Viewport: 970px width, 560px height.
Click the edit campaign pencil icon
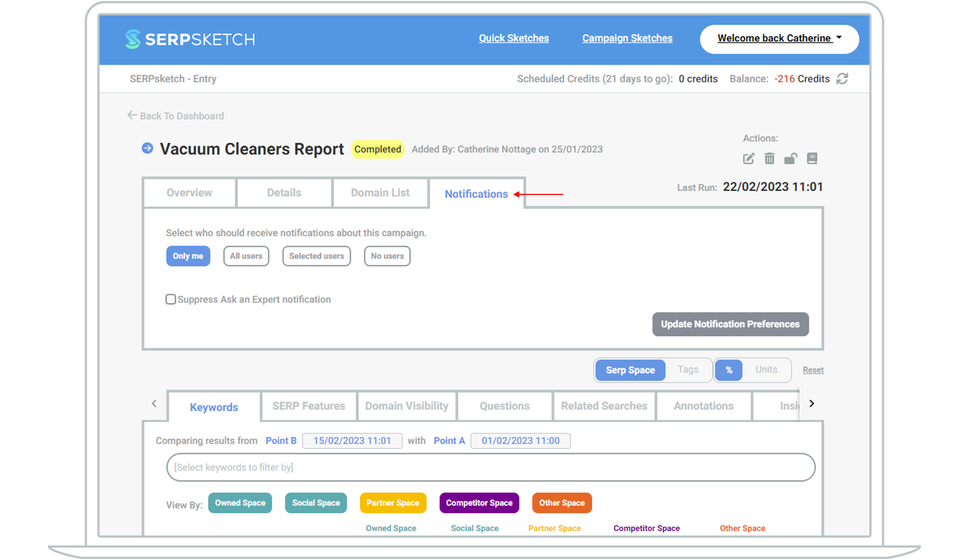[x=749, y=158]
